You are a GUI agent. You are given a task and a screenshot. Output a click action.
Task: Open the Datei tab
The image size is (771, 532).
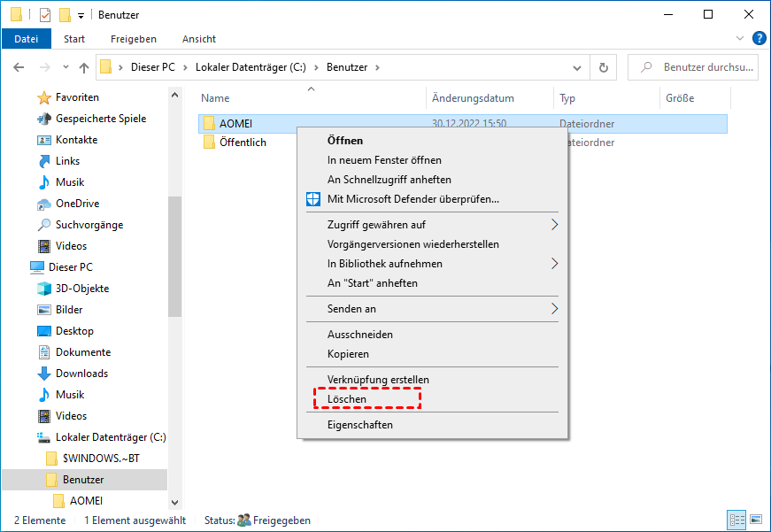point(26,39)
